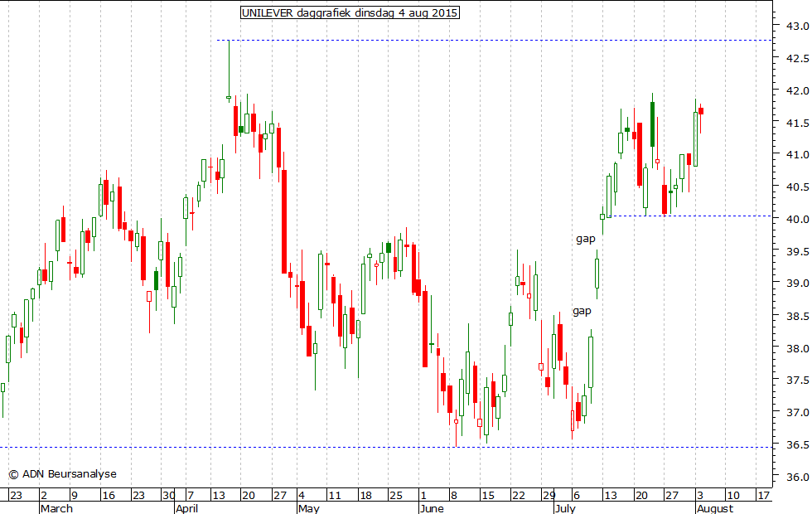Click the August month label

715,508
